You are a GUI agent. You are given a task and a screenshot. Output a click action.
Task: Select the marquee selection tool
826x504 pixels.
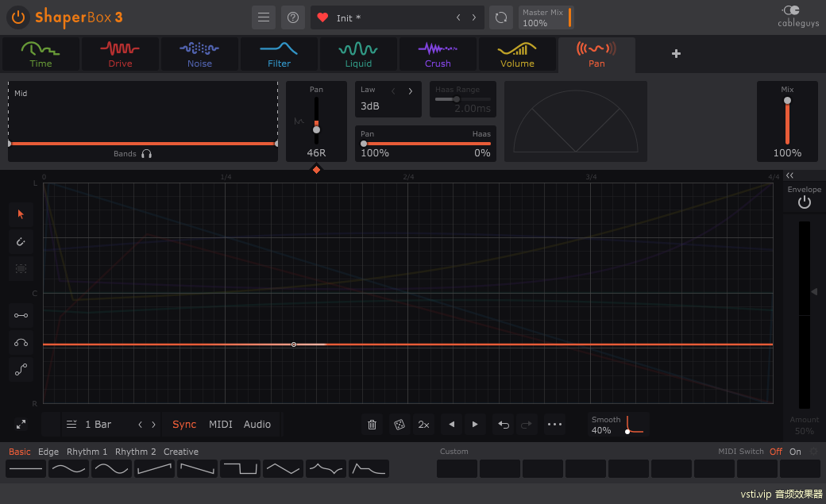pos(21,268)
